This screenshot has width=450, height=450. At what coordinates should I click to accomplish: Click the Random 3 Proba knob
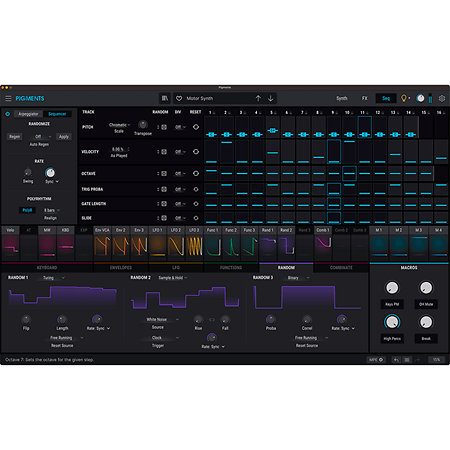point(270,319)
